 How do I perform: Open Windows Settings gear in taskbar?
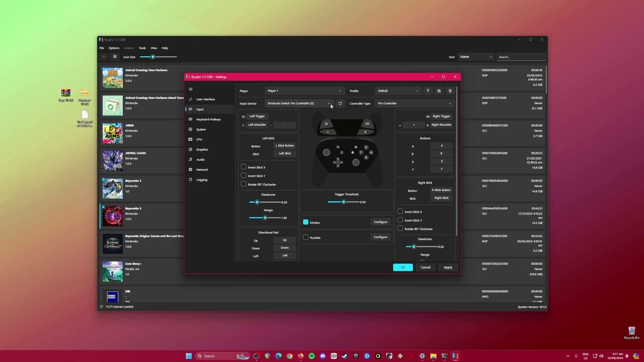click(422, 356)
